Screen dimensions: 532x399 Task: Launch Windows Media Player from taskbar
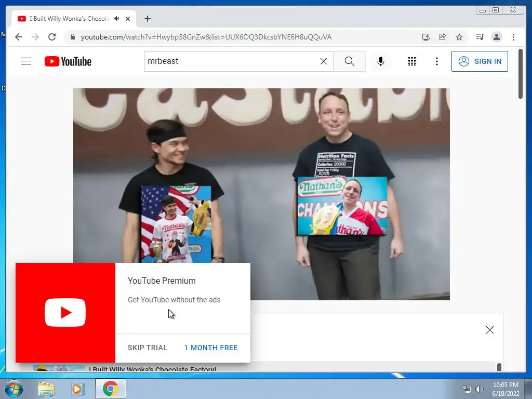(x=78, y=389)
